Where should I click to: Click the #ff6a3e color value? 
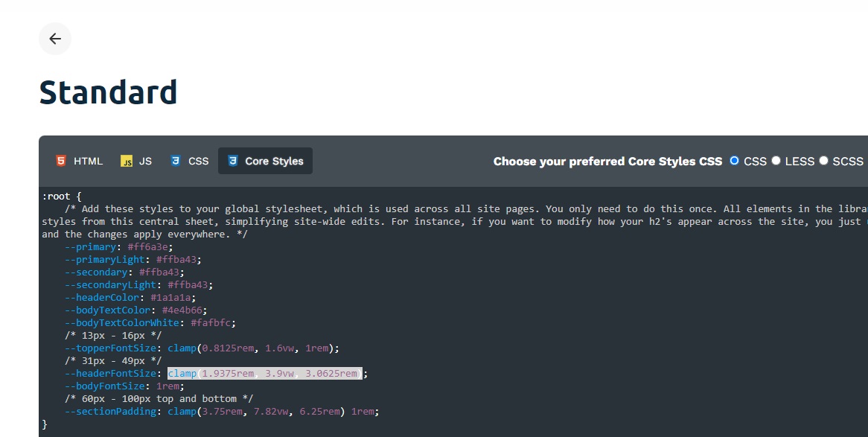coord(148,247)
